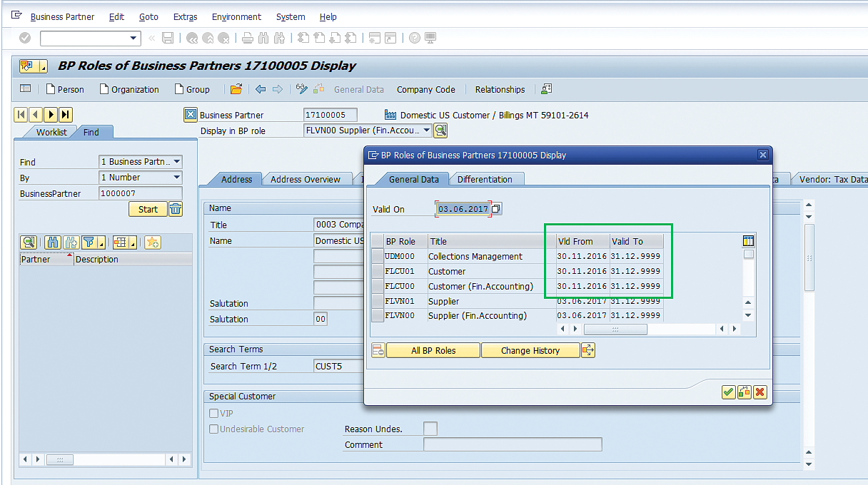Expand the Find Business Partner dropdown
This screenshot has width=868, height=485.
tap(176, 162)
